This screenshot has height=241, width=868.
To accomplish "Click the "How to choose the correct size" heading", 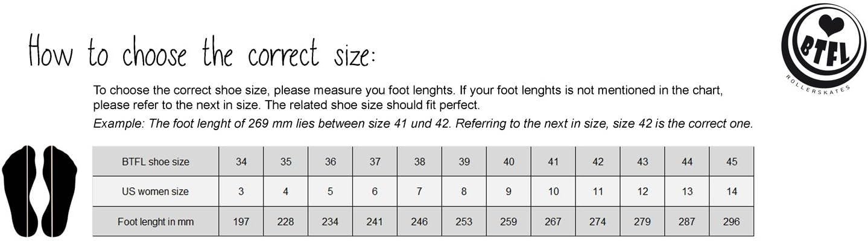I will (202, 54).
